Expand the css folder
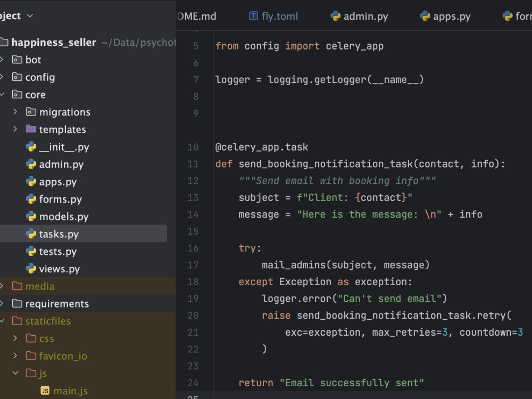 point(15,338)
